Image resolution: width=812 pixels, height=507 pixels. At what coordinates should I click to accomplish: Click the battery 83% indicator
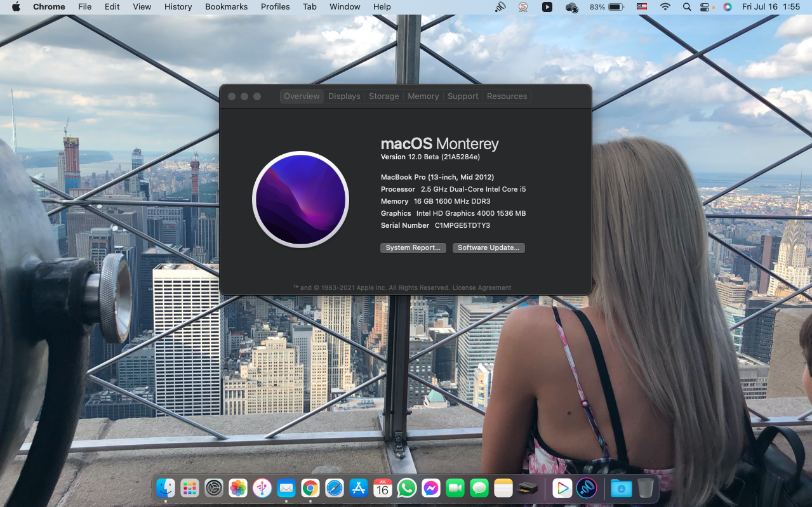tap(607, 6)
